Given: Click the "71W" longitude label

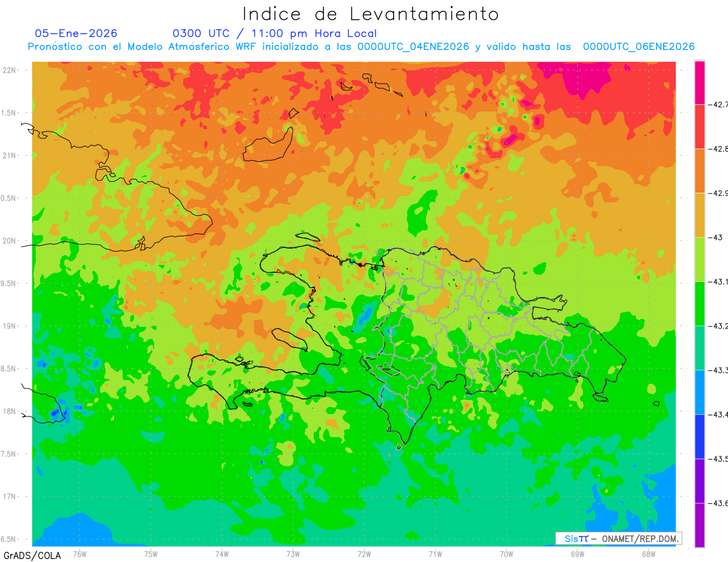Looking at the screenshot, I should 435,554.
